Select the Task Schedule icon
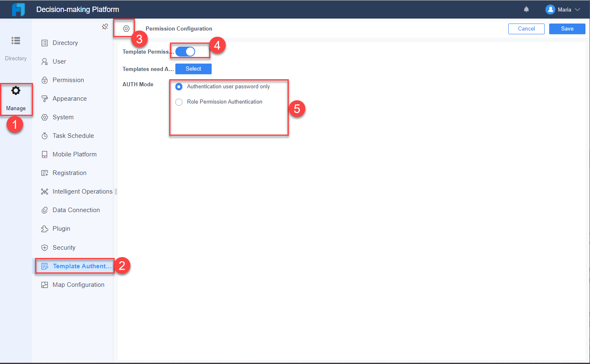590x364 pixels. [72, 135]
